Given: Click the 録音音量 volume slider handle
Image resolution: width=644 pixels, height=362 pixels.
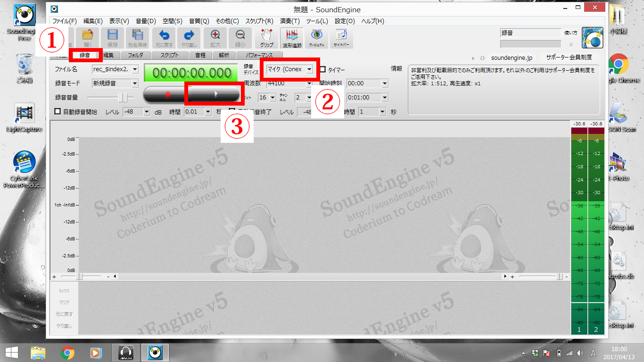Looking at the screenshot, I should coord(123,98).
